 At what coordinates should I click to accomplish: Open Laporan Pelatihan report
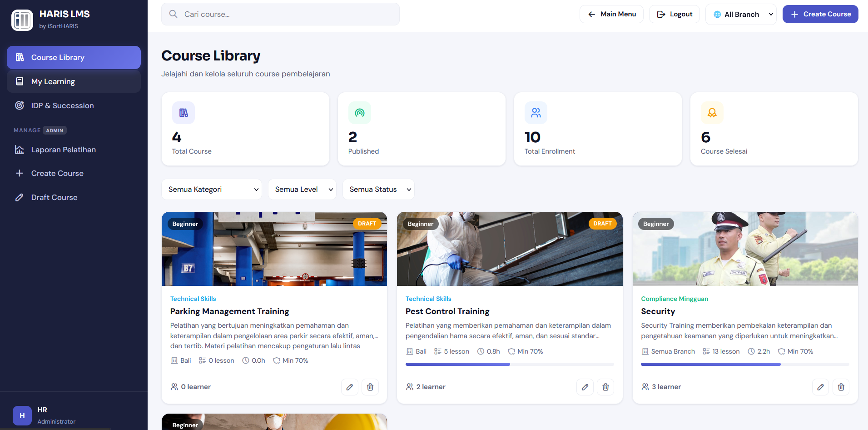pyautogui.click(x=74, y=150)
